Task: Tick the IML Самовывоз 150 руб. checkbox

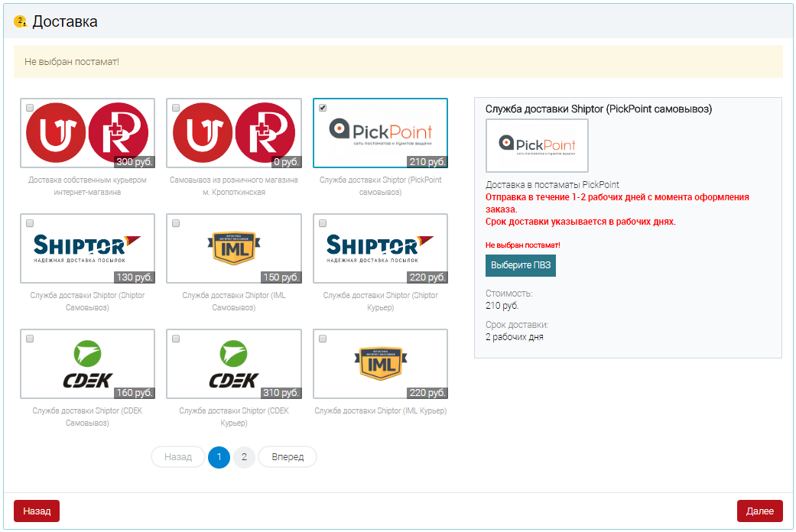Action: (x=176, y=223)
